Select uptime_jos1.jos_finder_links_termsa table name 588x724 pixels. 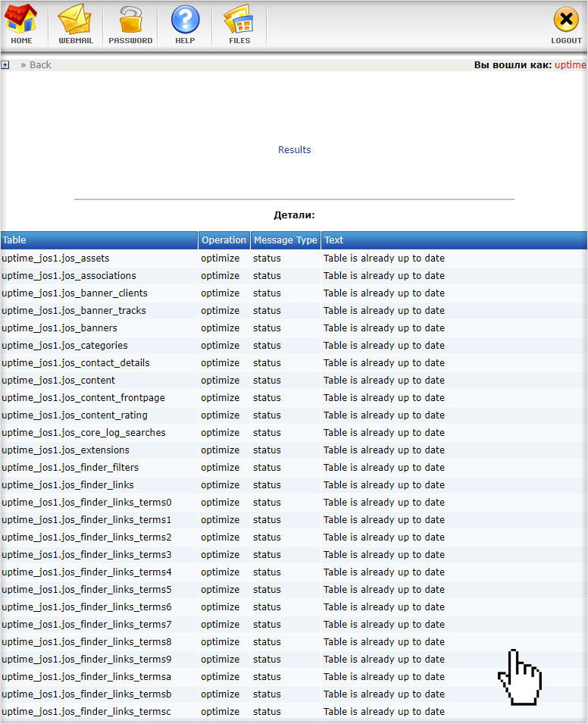(86, 677)
